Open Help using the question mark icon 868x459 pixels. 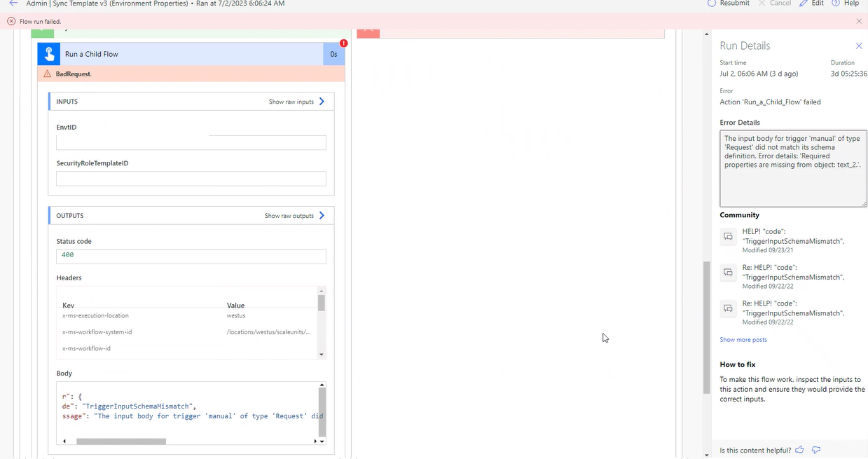(835, 4)
